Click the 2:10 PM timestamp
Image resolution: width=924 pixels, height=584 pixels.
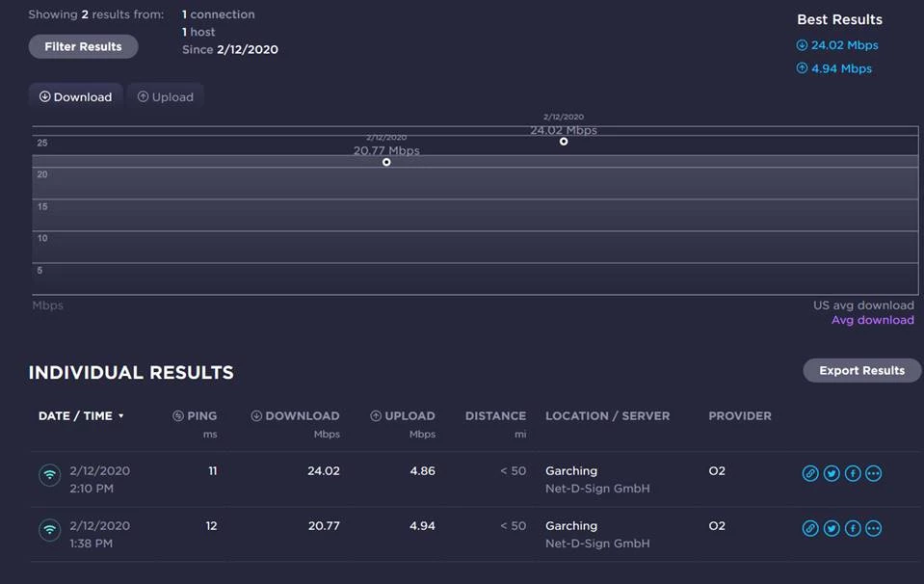pyautogui.click(x=92, y=489)
